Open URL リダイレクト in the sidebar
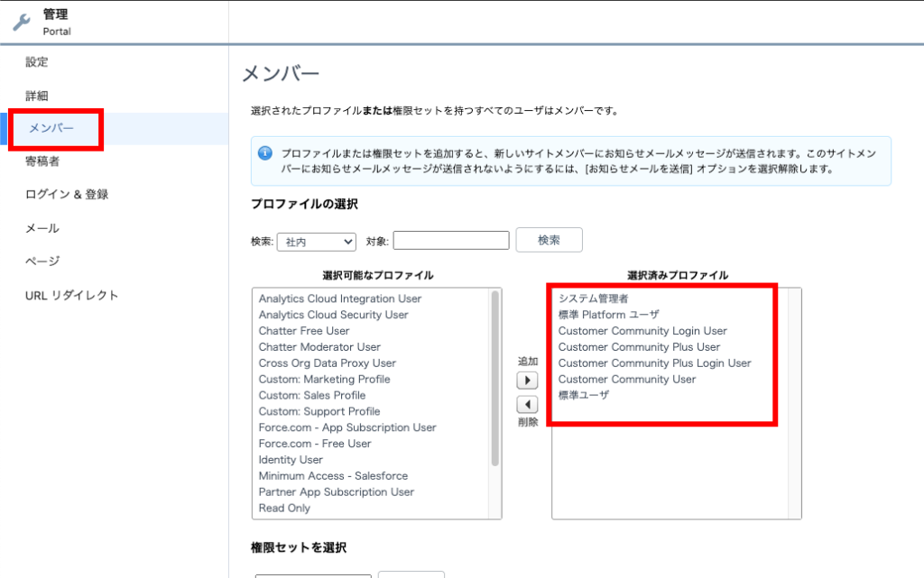This screenshot has height=578, width=924. point(72,295)
